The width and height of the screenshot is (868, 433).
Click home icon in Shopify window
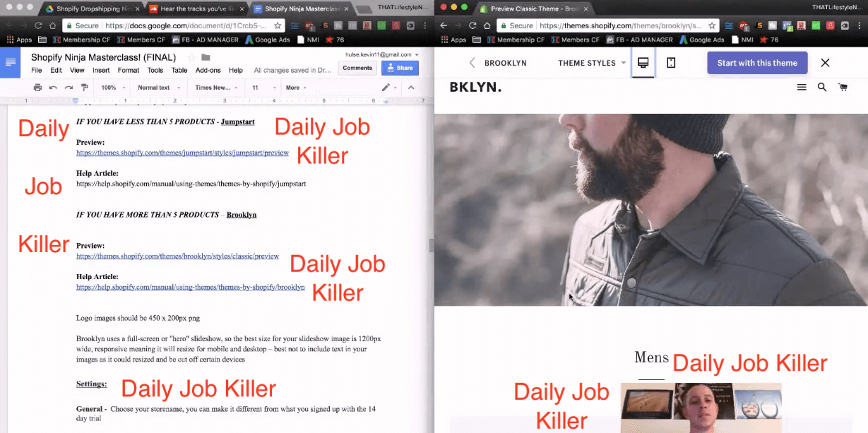coord(487,25)
